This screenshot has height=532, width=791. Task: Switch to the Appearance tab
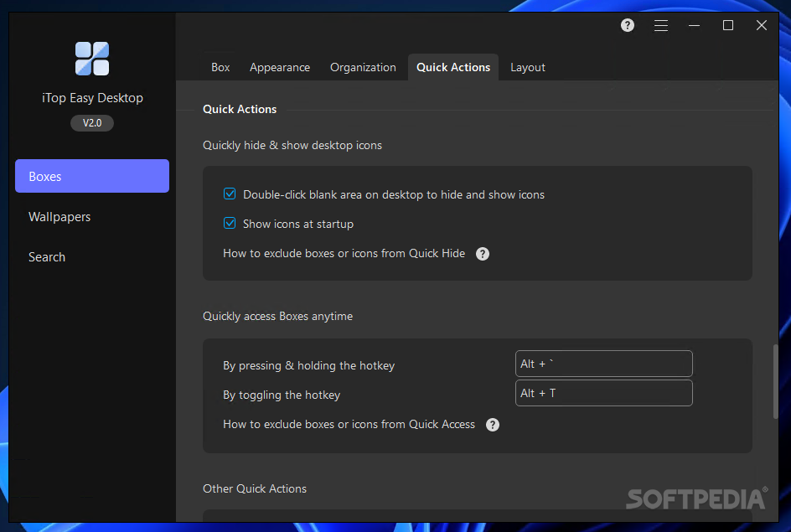point(280,67)
